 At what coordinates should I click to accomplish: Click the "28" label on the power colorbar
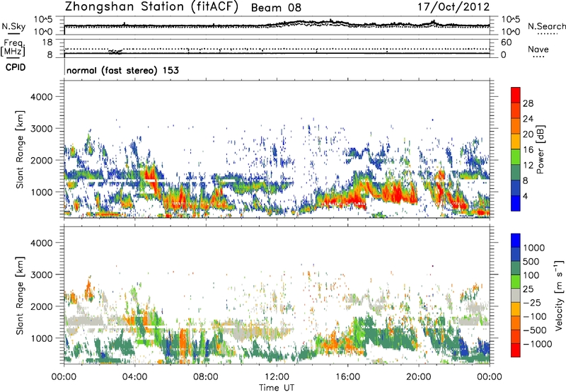pos(528,103)
